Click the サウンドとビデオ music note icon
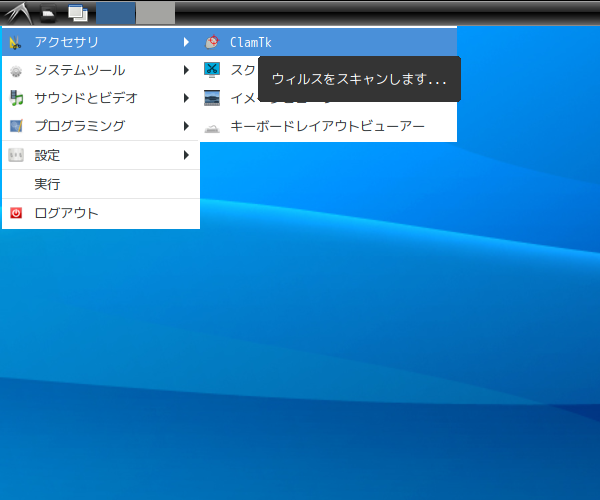The height and width of the screenshot is (500, 600). click(16, 98)
